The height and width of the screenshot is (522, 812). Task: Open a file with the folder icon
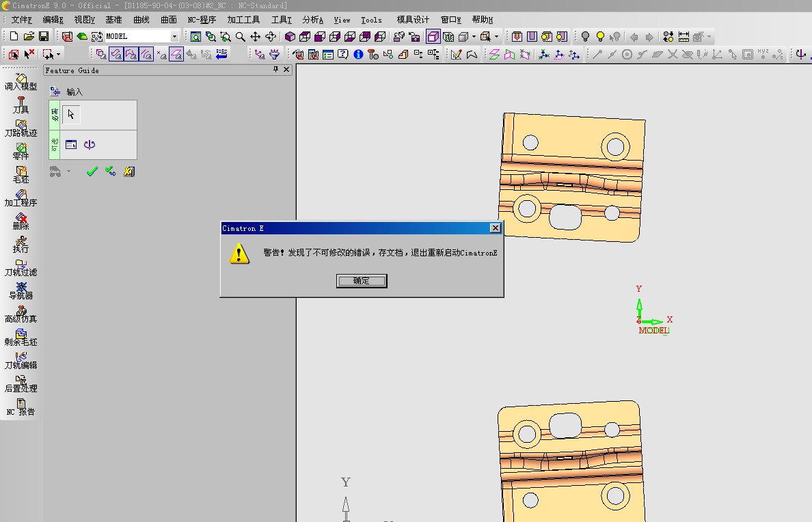point(29,36)
